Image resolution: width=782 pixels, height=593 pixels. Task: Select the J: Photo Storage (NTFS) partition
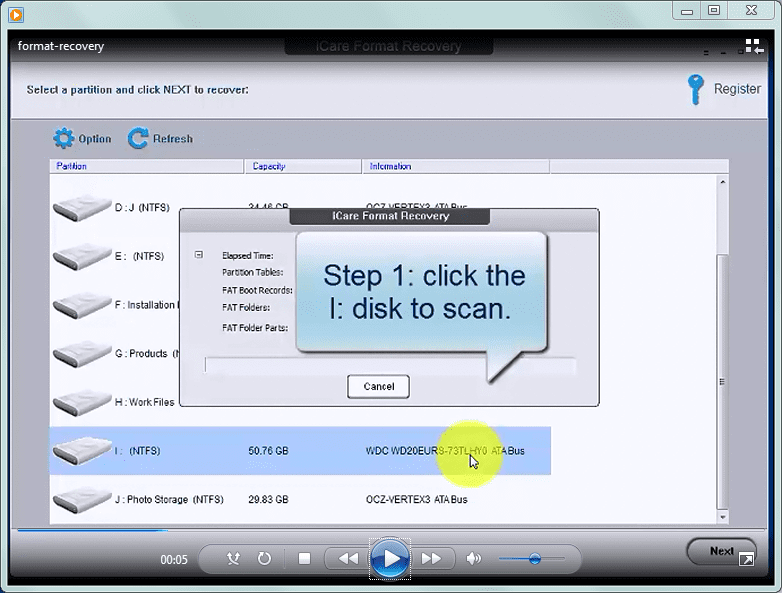pyautogui.click(x=169, y=499)
